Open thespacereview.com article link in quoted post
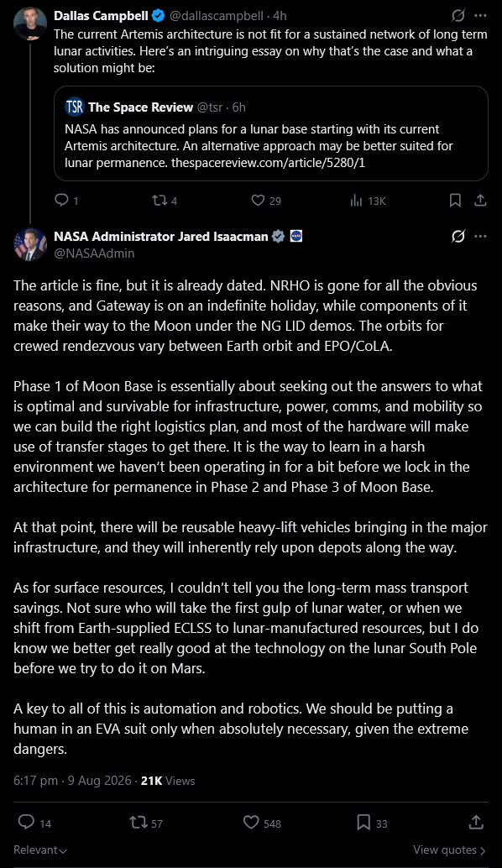Viewport: 502px width, 868px height. point(269,163)
